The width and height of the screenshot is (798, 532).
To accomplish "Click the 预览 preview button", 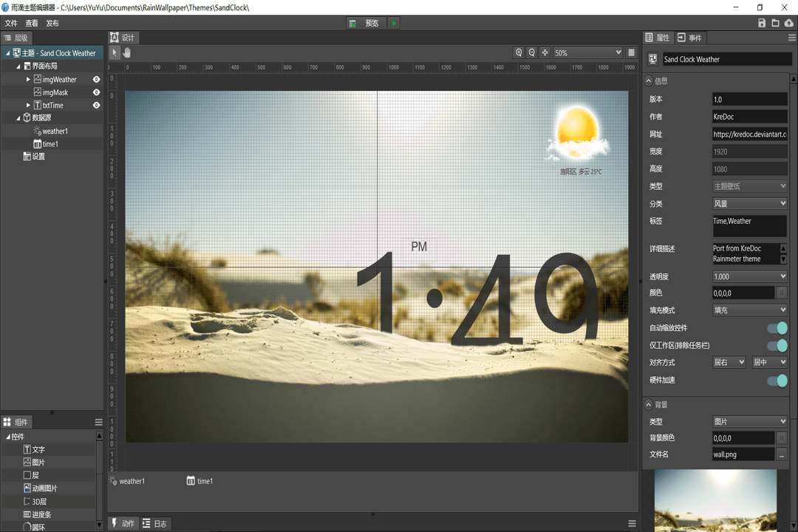I will coord(366,23).
